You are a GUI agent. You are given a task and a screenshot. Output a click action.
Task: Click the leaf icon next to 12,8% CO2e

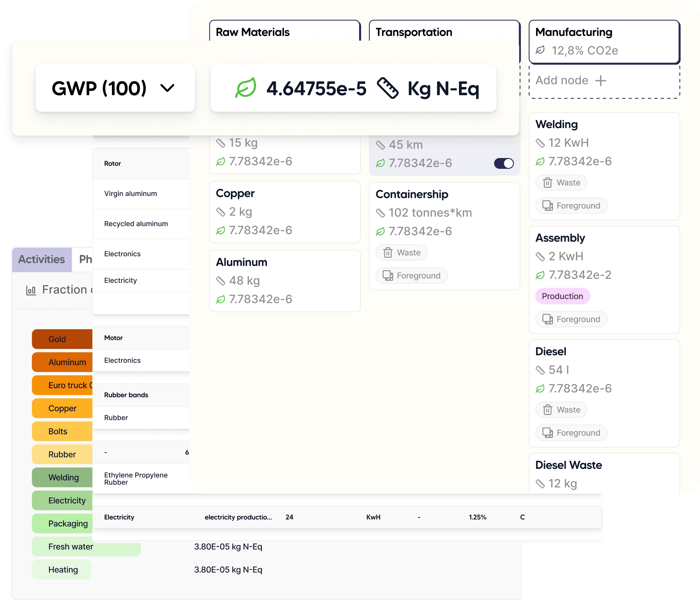[540, 50]
